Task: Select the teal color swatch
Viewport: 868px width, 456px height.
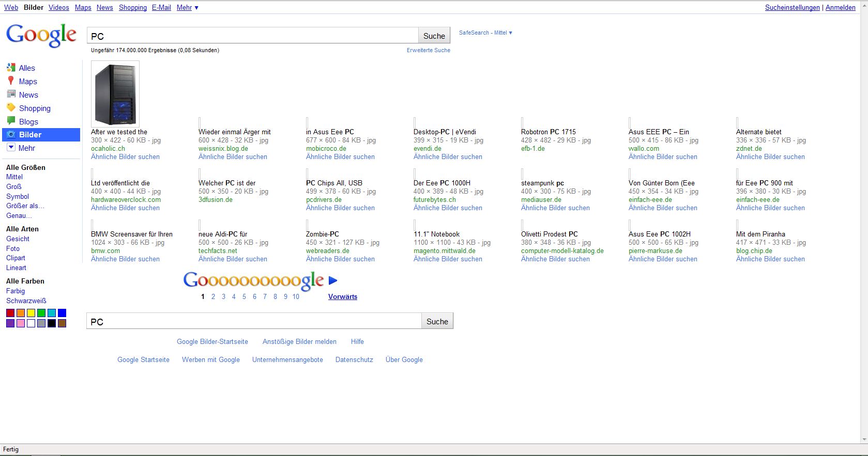Action: [52, 313]
